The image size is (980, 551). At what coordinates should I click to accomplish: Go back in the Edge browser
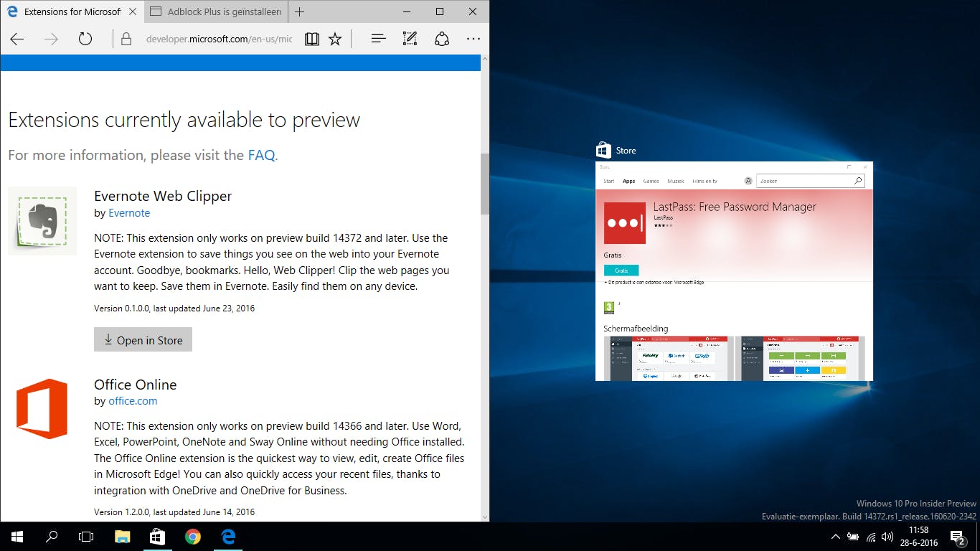(x=17, y=39)
